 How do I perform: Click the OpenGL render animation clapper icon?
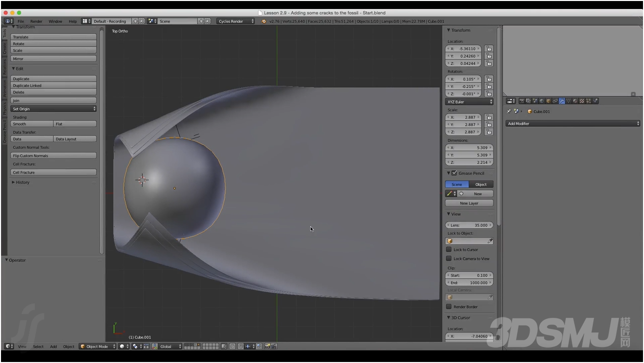point(274,346)
